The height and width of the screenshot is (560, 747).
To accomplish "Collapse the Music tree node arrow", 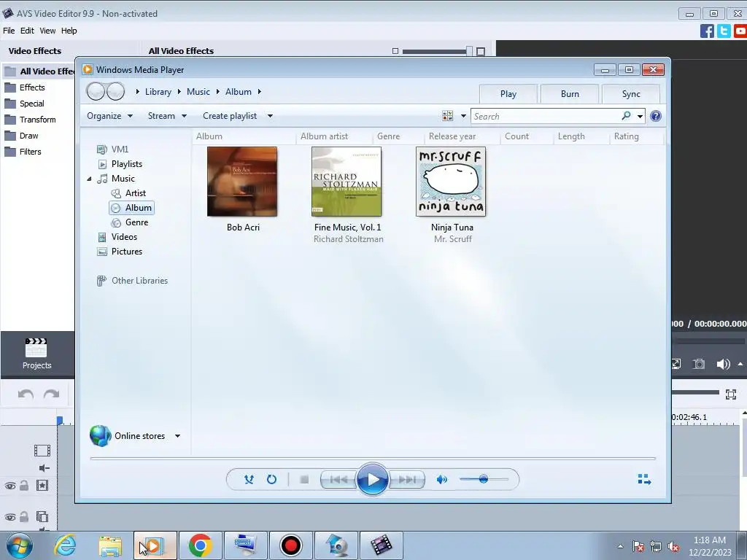I will [89, 179].
